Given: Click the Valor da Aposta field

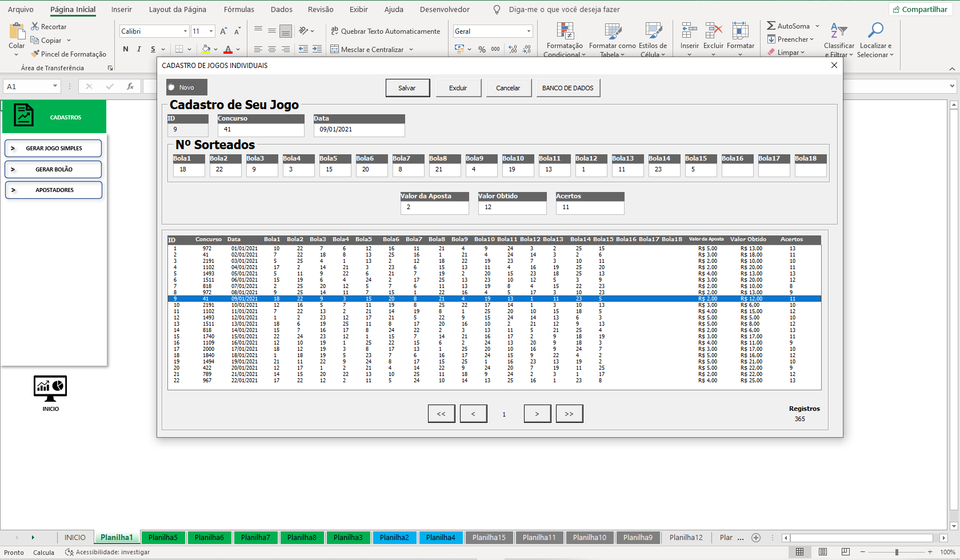Looking at the screenshot, I should tap(435, 207).
